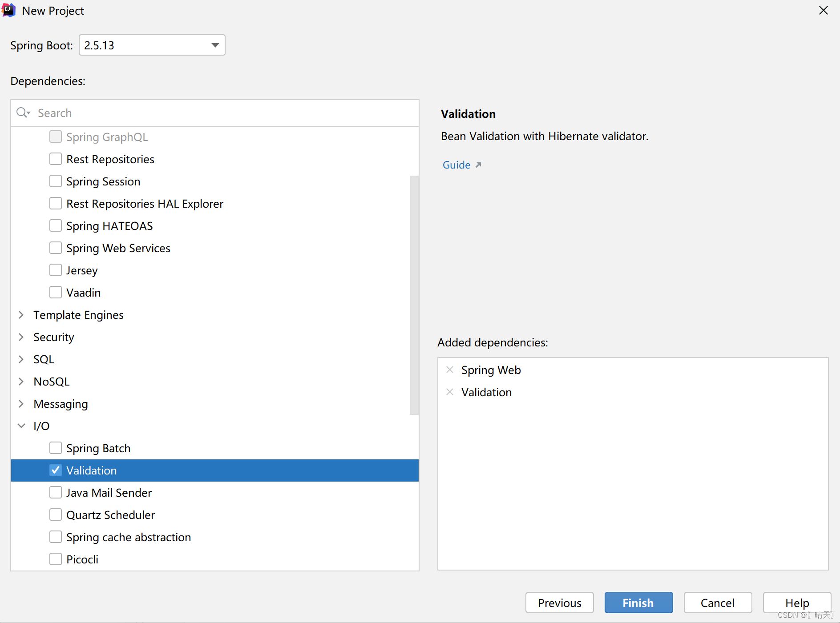
Task: Cancel the New Project wizard
Action: (718, 603)
